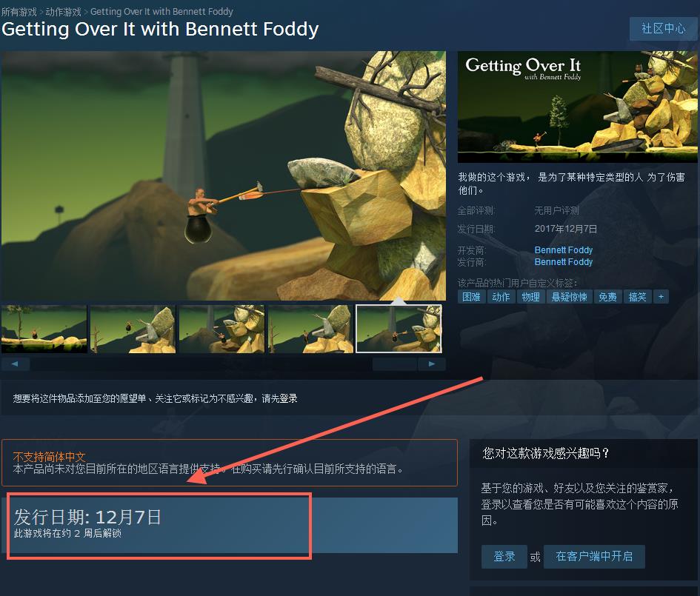
Task: Select the 悬疑惊悚 tag
Action: pyautogui.click(x=569, y=297)
